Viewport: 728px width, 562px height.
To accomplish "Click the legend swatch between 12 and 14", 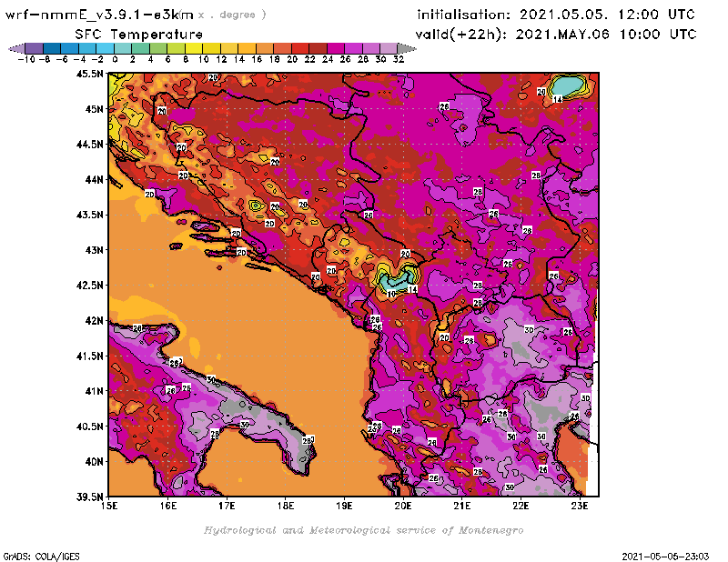I will tap(229, 48).
